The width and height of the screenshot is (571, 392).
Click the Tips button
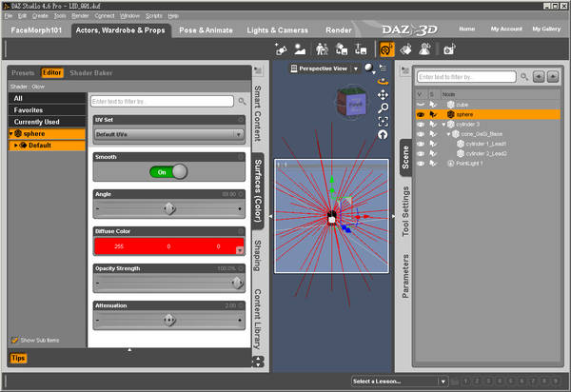(18, 358)
